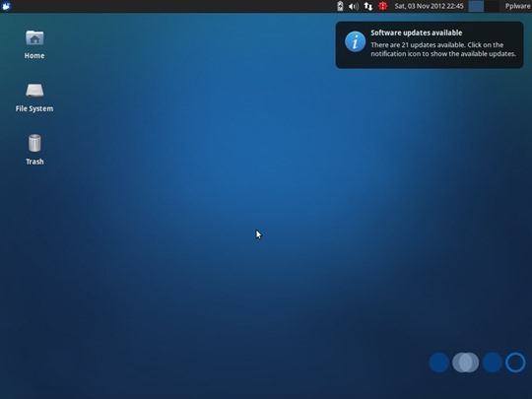Click the Software updates available title
The height and width of the screenshot is (399, 532).
tap(417, 33)
